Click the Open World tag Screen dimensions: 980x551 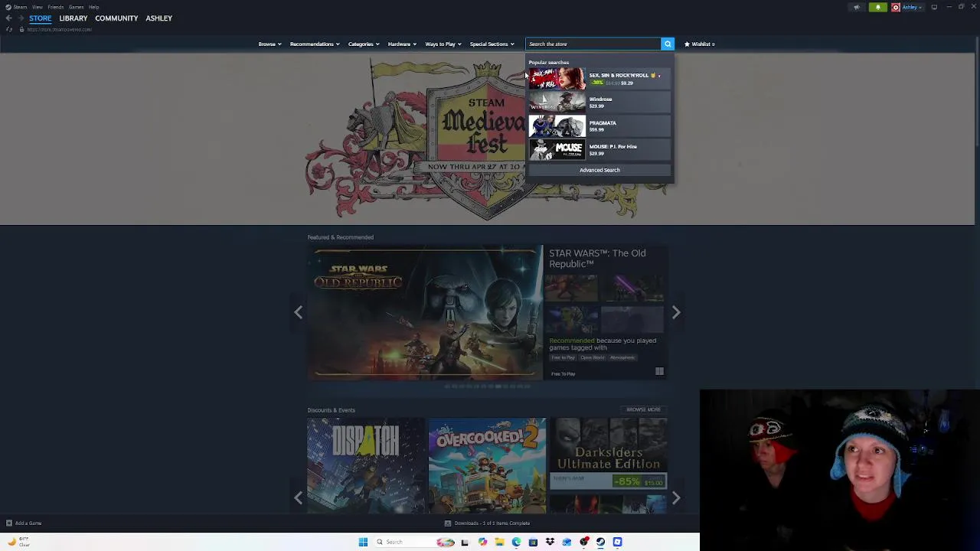(593, 357)
